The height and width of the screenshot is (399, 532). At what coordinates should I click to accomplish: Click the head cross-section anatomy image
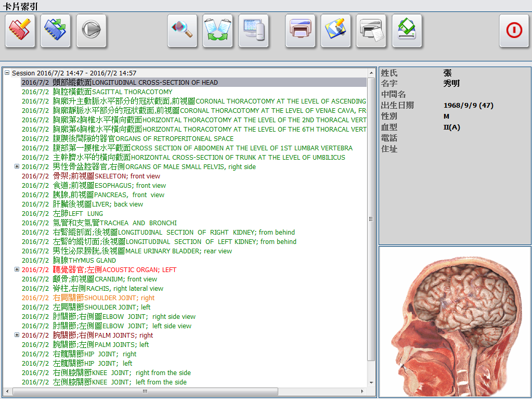pos(455,321)
